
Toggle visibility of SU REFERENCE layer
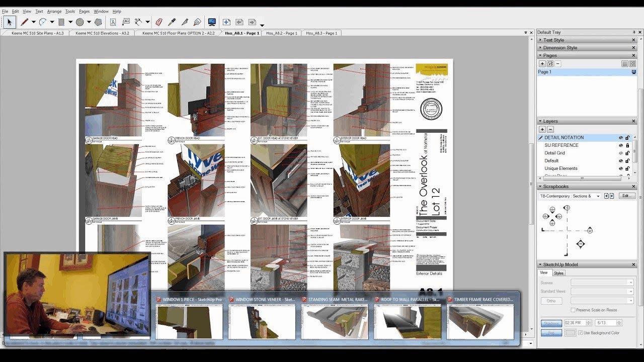tap(620, 145)
